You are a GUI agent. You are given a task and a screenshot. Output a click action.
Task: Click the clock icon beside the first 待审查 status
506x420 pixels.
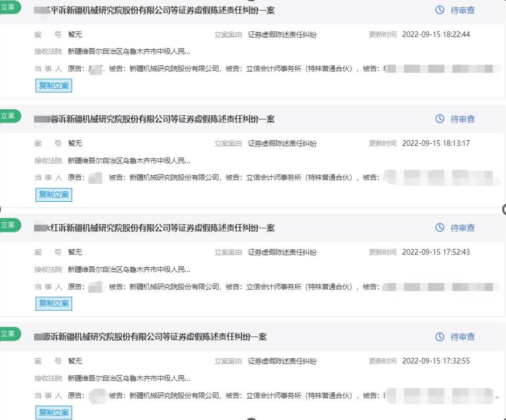[440, 10]
